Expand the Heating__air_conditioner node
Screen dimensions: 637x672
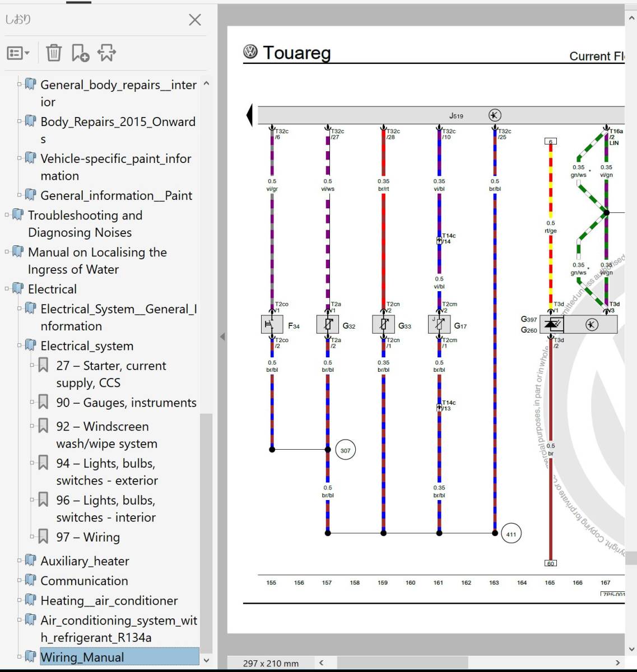(20, 600)
